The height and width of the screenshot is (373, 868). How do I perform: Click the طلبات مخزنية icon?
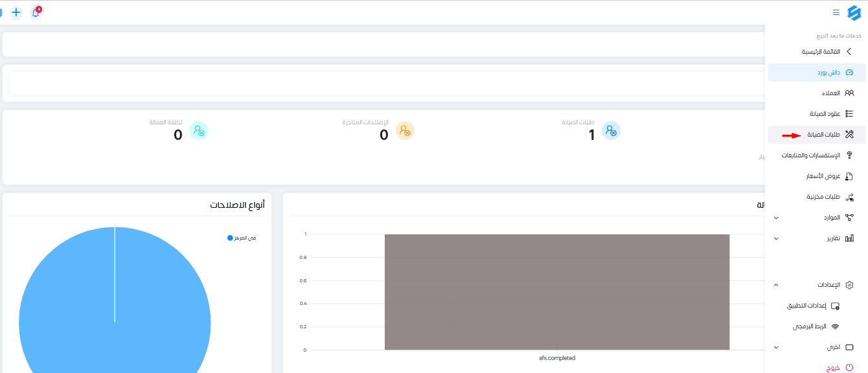click(x=849, y=197)
